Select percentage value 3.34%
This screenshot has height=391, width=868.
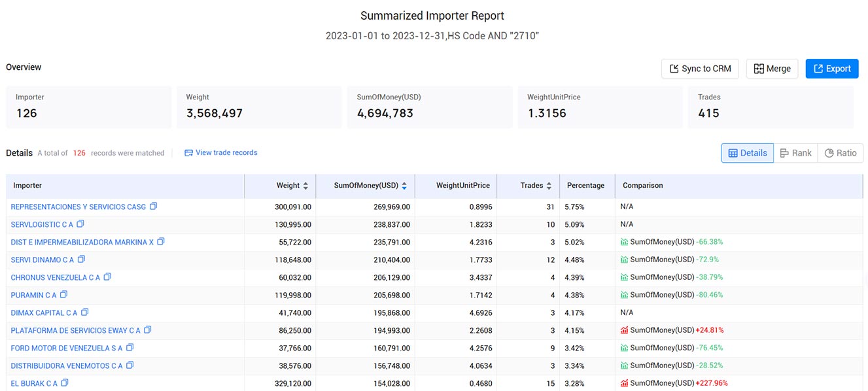point(576,365)
